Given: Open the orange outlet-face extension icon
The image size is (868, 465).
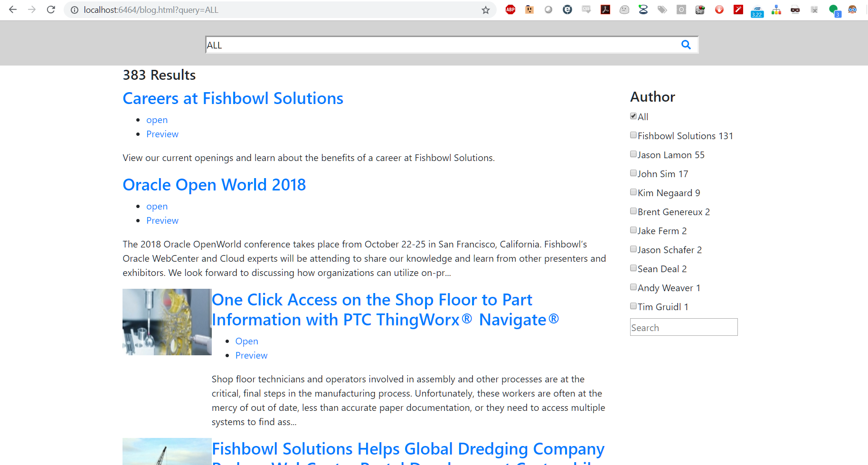Looking at the screenshot, I should pyautogui.click(x=529, y=9).
